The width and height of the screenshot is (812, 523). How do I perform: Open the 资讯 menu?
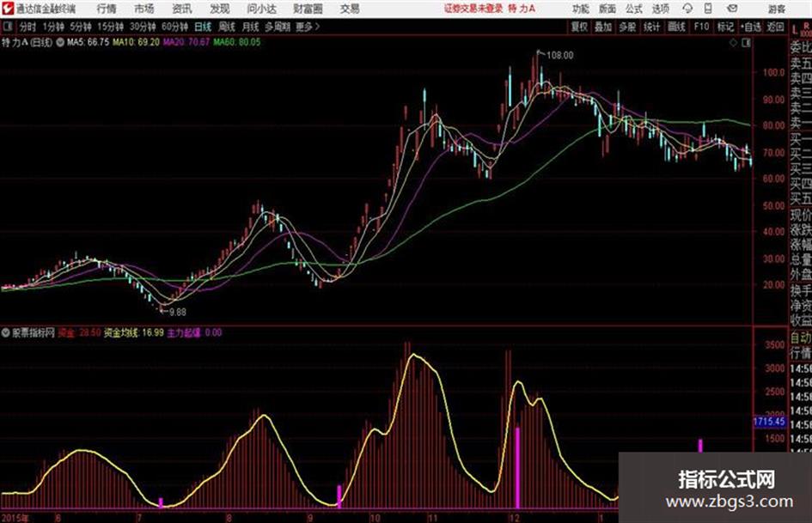(x=182, y=9)
